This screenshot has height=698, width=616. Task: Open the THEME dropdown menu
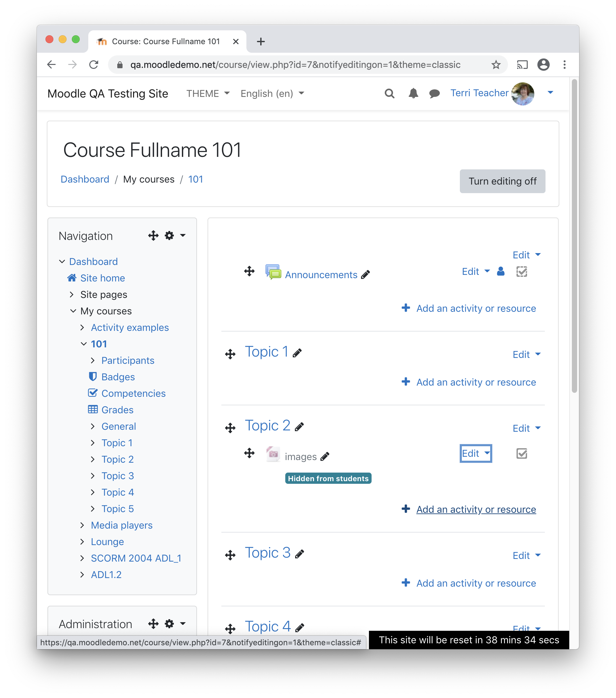[208, 93]
